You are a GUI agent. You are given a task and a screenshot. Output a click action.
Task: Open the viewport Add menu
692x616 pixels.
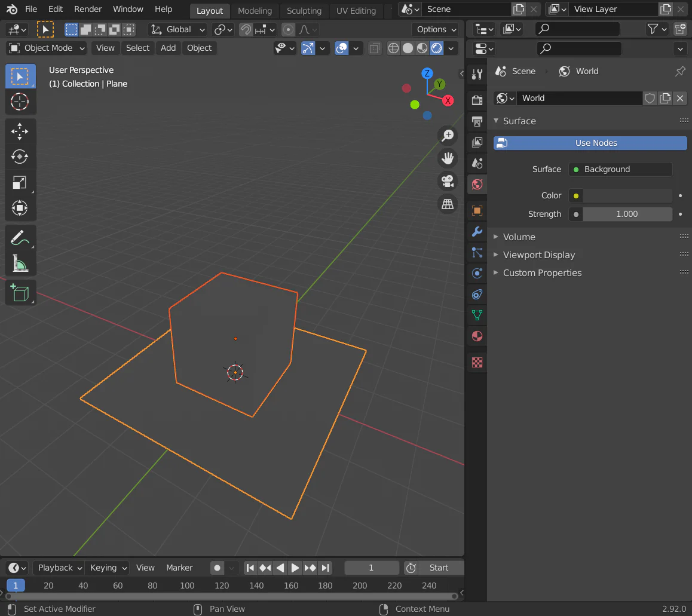[168, 48]
